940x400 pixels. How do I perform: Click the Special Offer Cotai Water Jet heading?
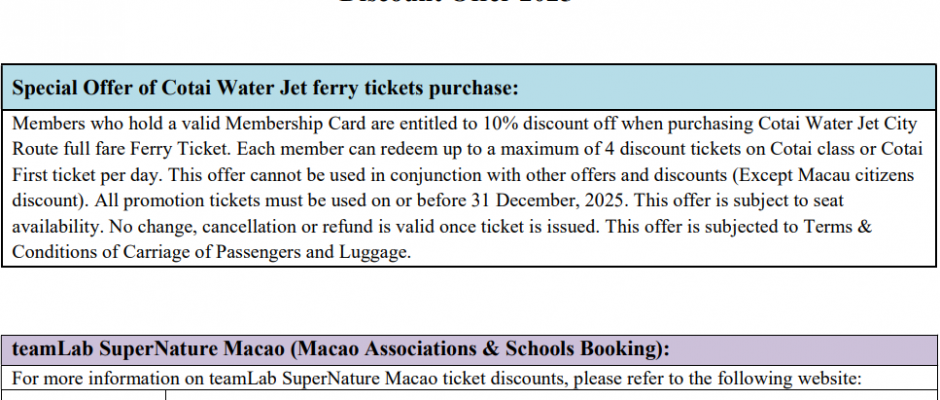click(265, 88)
